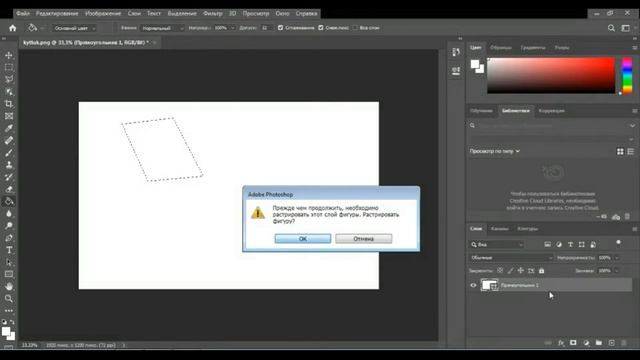Click the Libraries search input field
Image resolution: width=640 pixels, height=360 pixels.
click(x=552, y=126)
